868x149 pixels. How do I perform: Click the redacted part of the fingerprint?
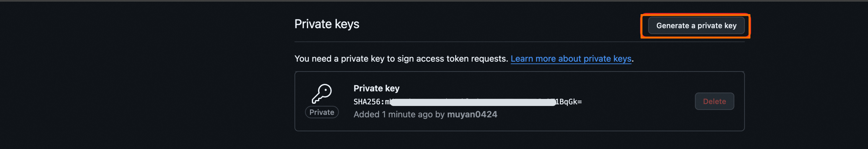472,102
